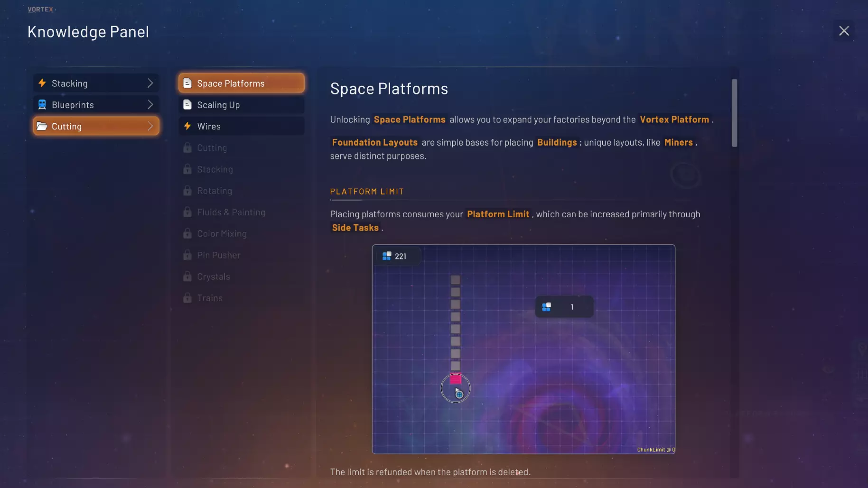The image size is (868, 488).
Task: Click the Vortex Platform keyword
Action: coord(674,120)
